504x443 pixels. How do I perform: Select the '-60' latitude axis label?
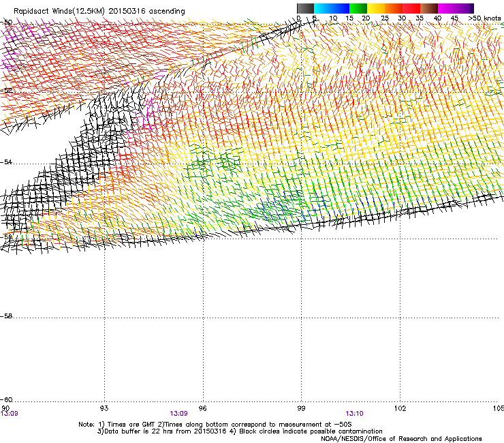(6, 399)
